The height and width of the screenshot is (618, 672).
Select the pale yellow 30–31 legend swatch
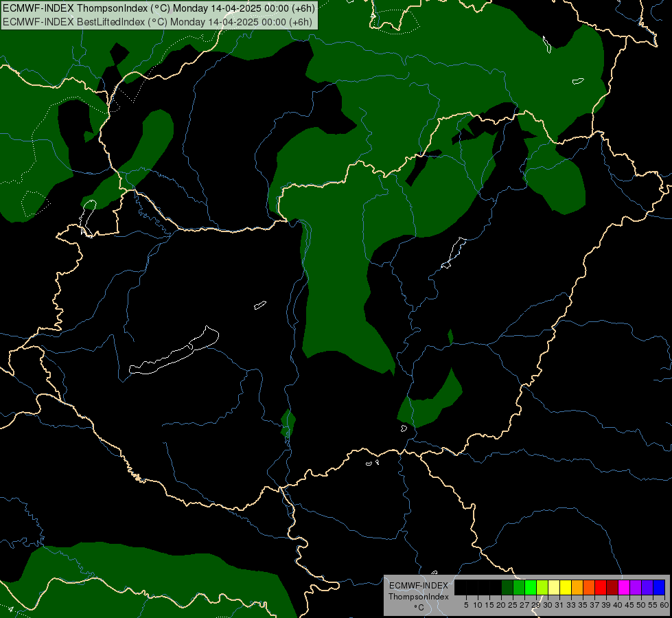[554, 587]
